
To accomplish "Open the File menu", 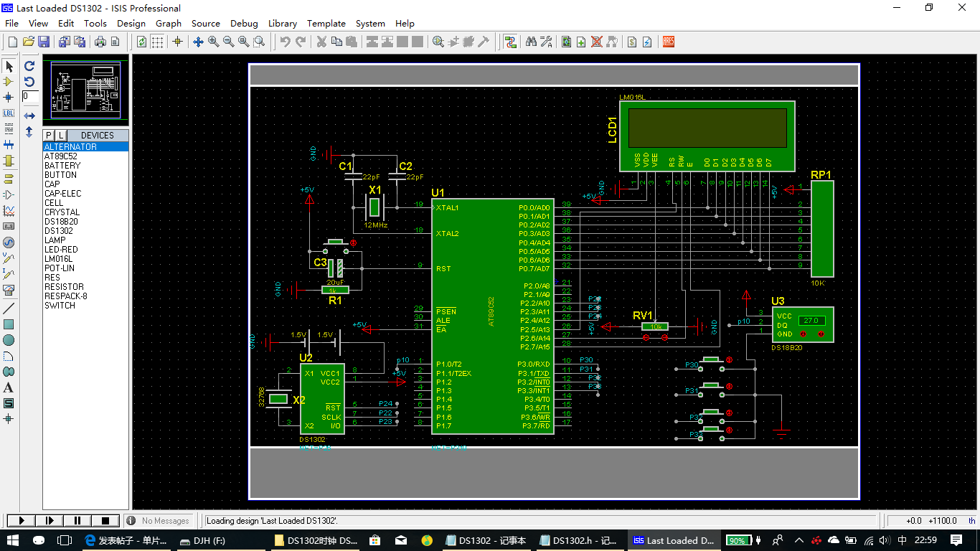I will tap(11, 23).
